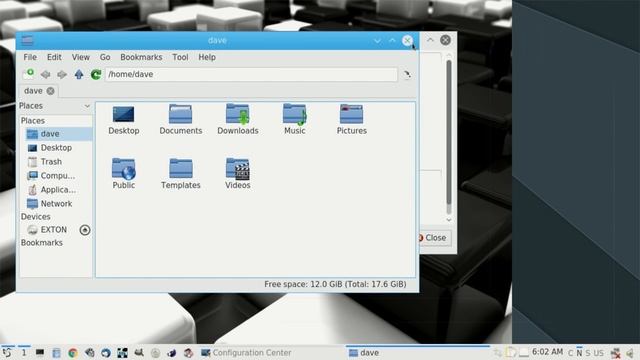Click the window menu icon in title bar
640x360 pixels.
point(27,40)
